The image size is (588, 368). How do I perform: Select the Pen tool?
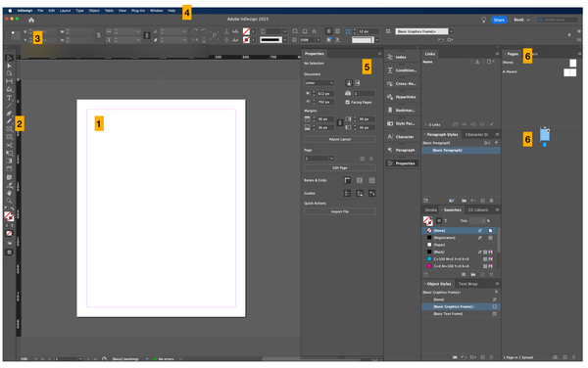coord(9,114)
